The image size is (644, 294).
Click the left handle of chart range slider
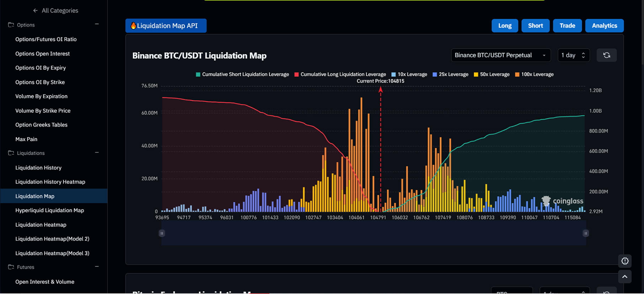click(x=162, y=233)
